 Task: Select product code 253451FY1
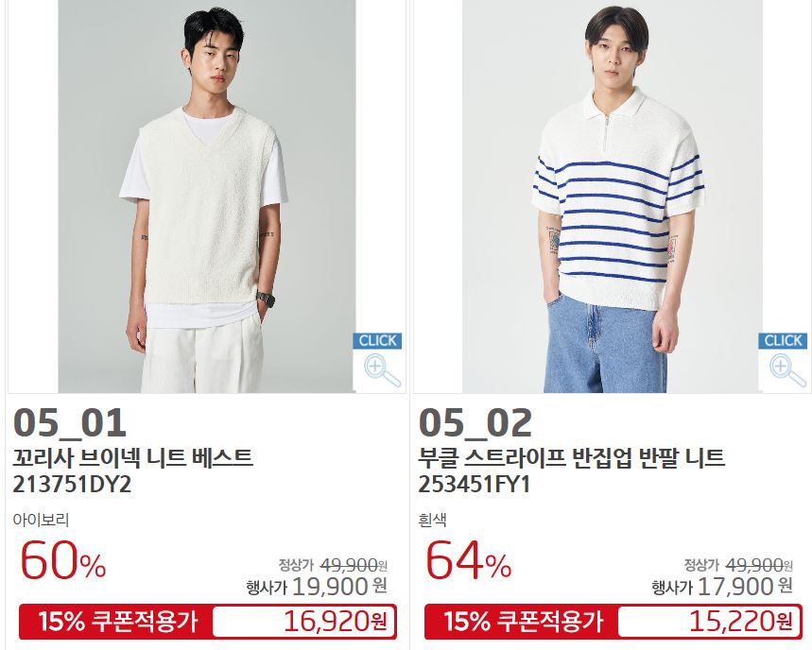pos(475,485)
